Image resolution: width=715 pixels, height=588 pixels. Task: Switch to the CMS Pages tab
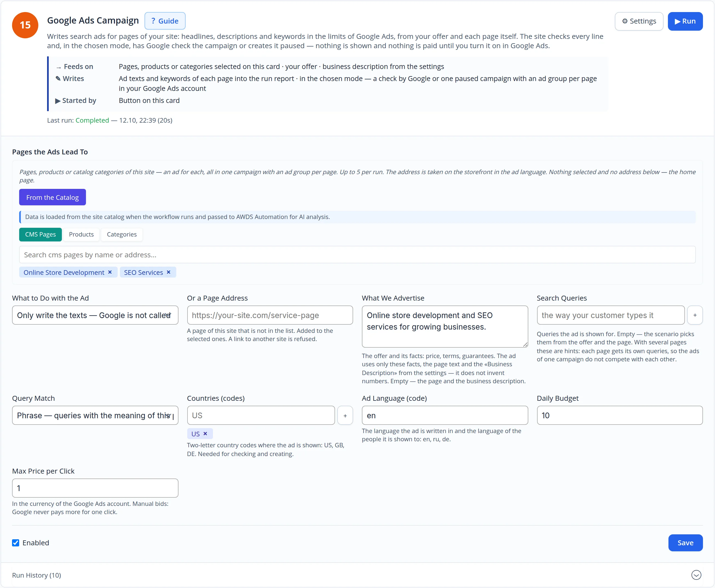point(40,234)
